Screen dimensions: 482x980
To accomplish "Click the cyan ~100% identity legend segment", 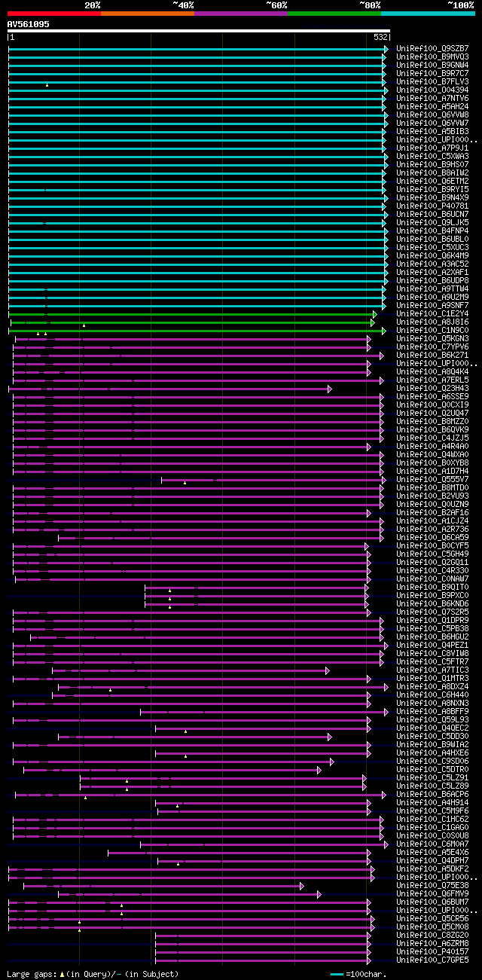I will point(428,13).
